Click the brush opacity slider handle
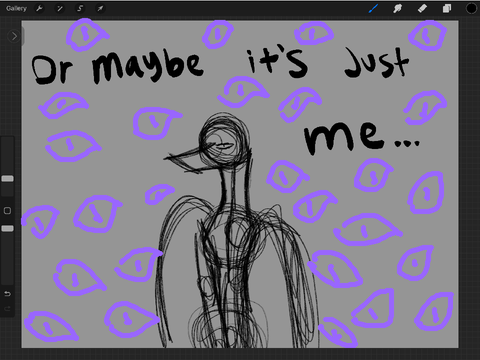 [x=7, y=228]
